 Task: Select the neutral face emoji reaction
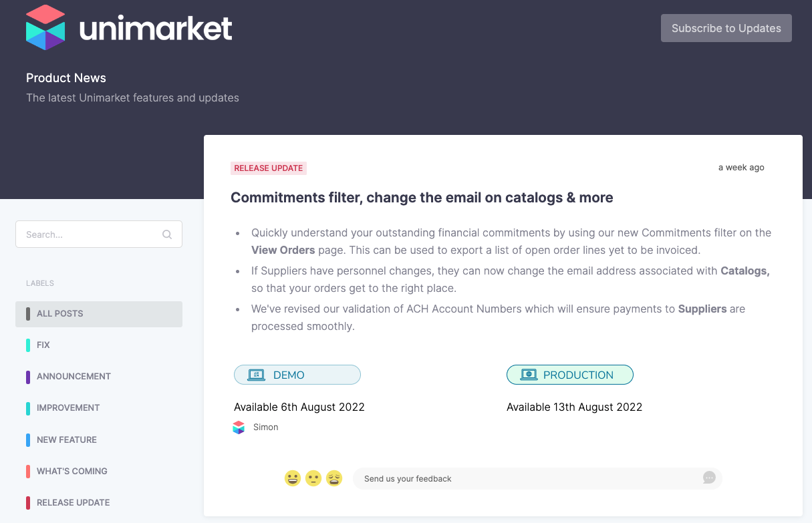pyautogui.click(x=313, y=478)
